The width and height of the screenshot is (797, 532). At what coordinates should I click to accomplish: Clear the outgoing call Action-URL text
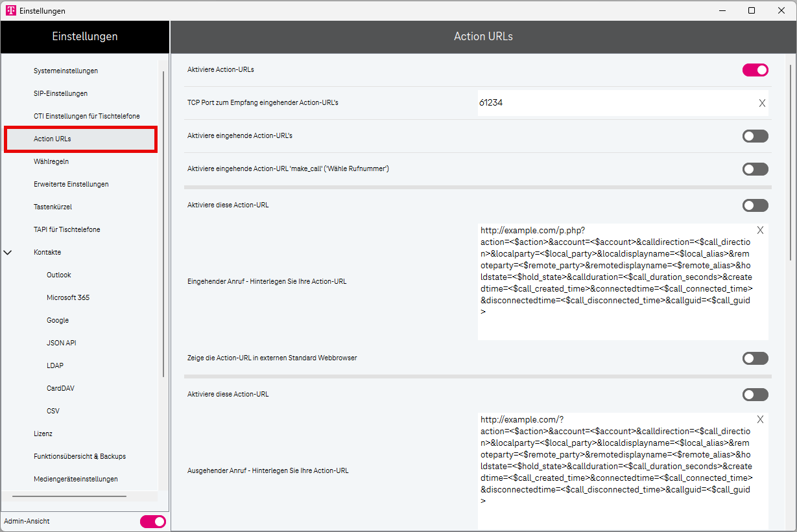click(760, 419)
